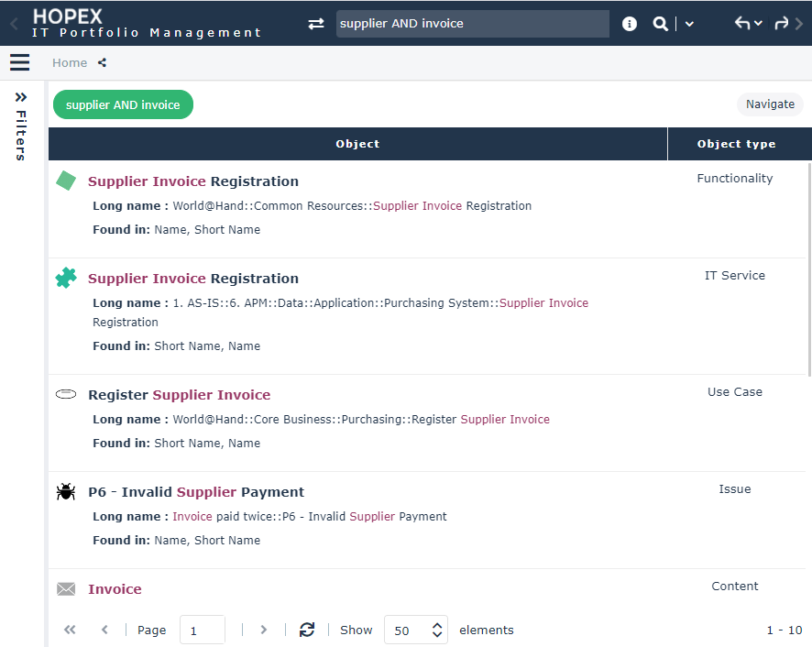The image size is (812, 647).
Task: Sort by Object type column header
Action: (736, 144)
